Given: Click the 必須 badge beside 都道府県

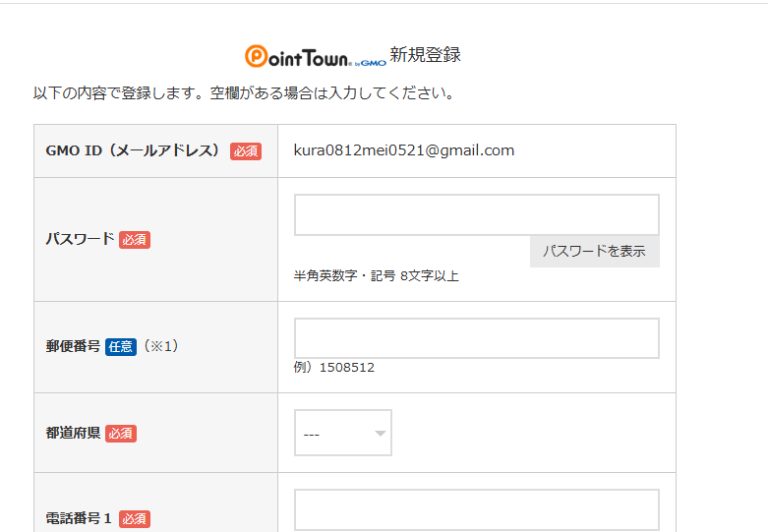Looking at the screenshot, I should [121, 434].
